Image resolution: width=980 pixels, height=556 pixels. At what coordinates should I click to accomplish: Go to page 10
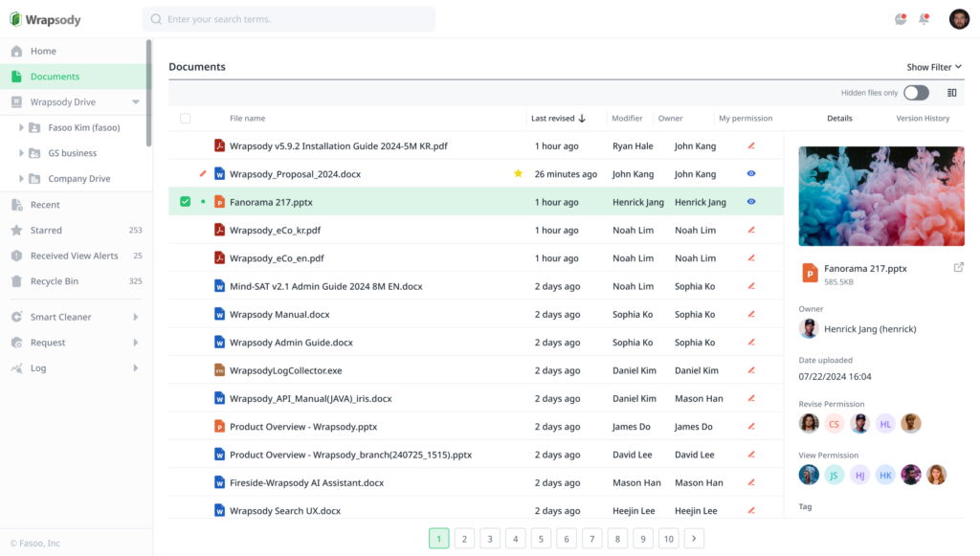click(x=668, y=539)
